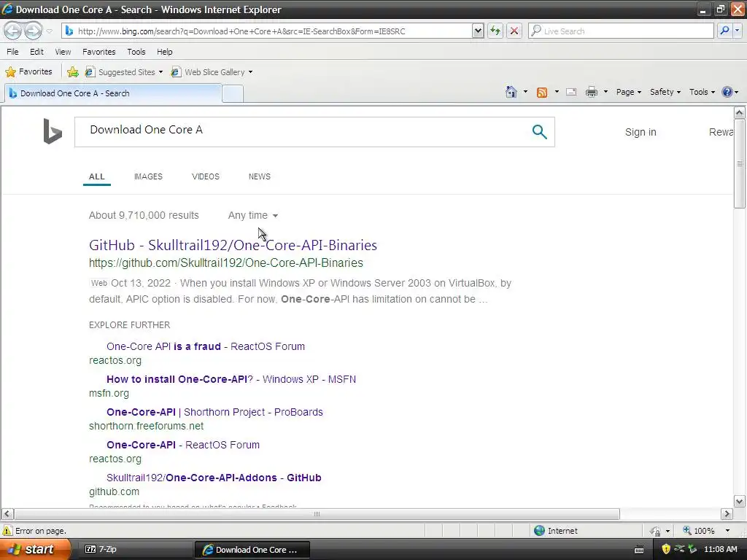This screenshot has width=747, height=560.
Task: Open the search provider dropdown arrow
Action: click(x=737, y=31)
